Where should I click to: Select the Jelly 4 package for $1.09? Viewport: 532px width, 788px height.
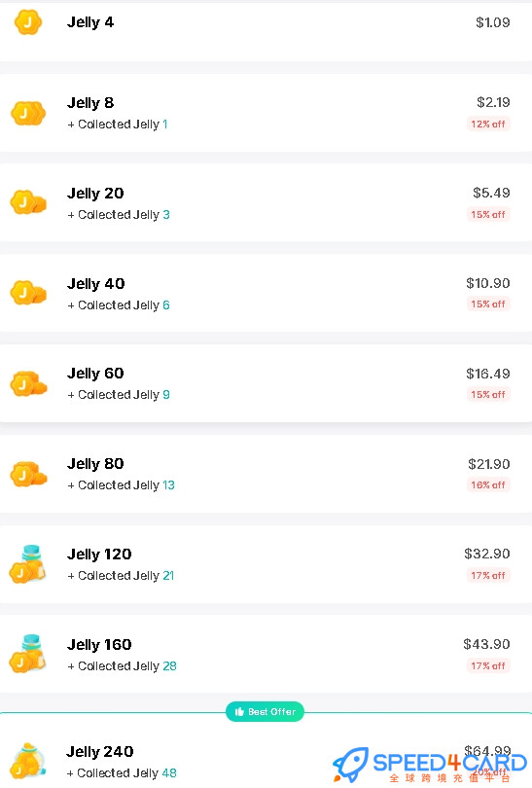266,32
